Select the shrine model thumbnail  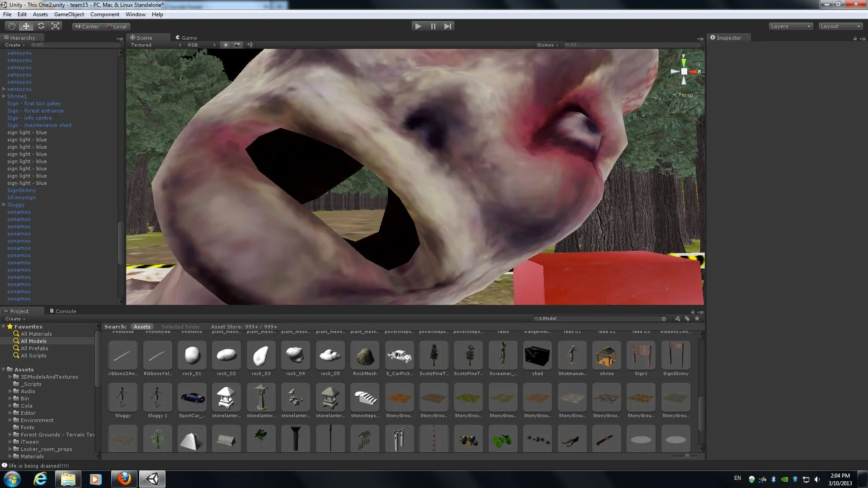[x=606, y=355]
